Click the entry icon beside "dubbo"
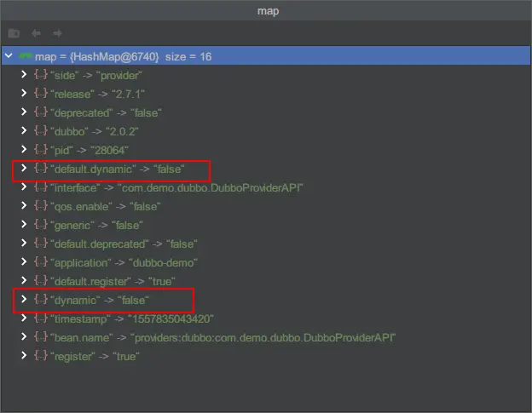Viewport: 532px width, 413px height. click(41, 131)
